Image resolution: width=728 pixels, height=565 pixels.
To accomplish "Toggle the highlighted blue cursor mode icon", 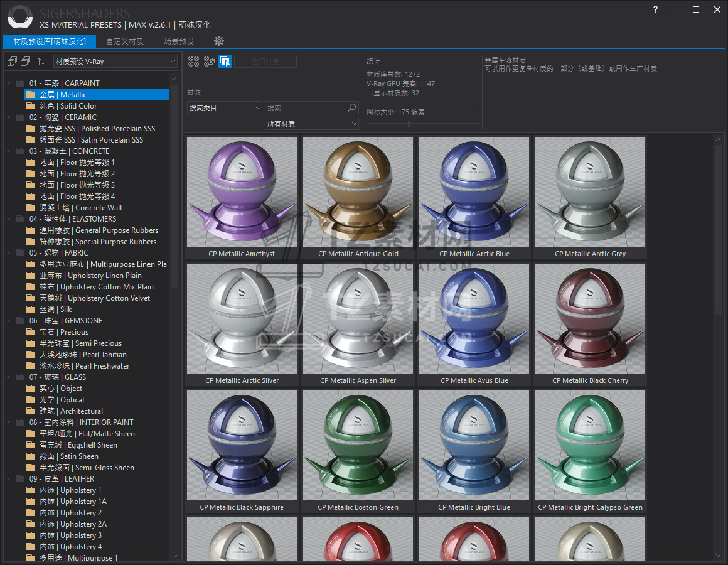I will coord(225,62).
